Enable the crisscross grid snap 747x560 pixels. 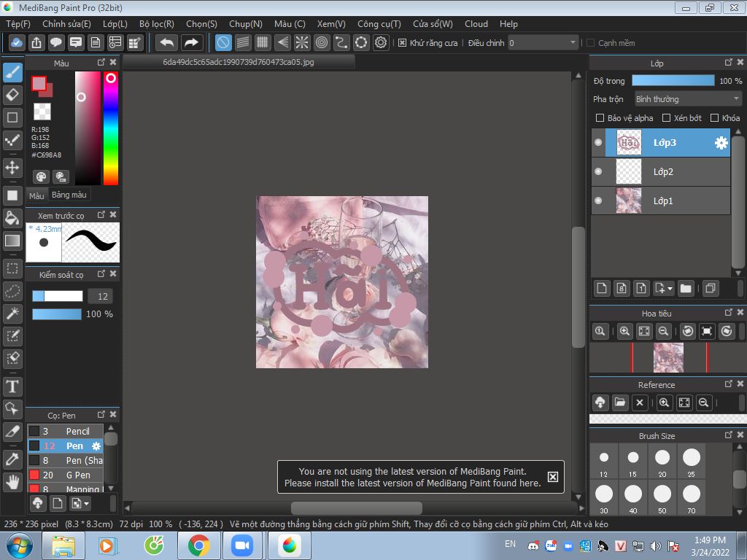[x=263, y=43]
